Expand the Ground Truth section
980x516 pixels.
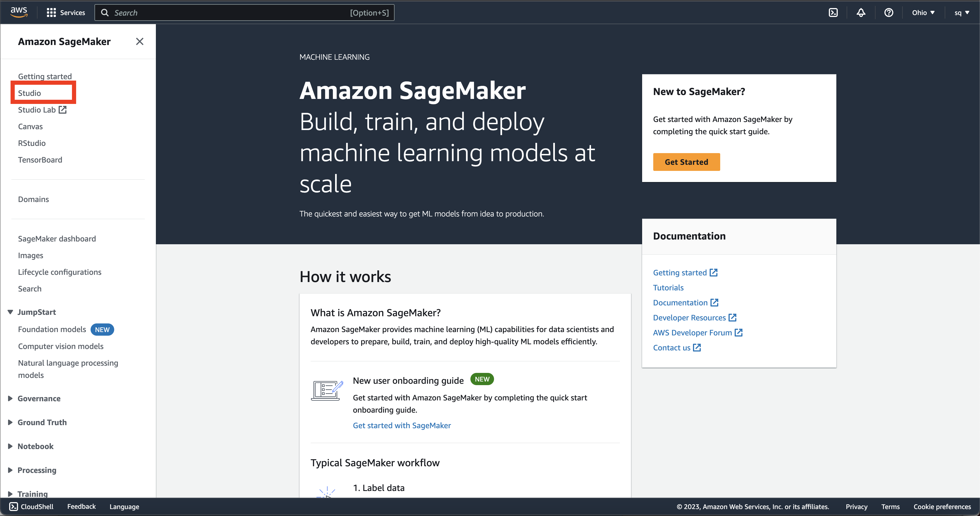[x=10, y=422]
